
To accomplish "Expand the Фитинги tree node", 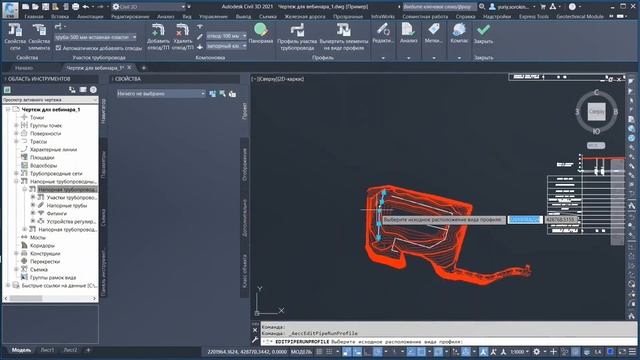I will click(33, 213).
